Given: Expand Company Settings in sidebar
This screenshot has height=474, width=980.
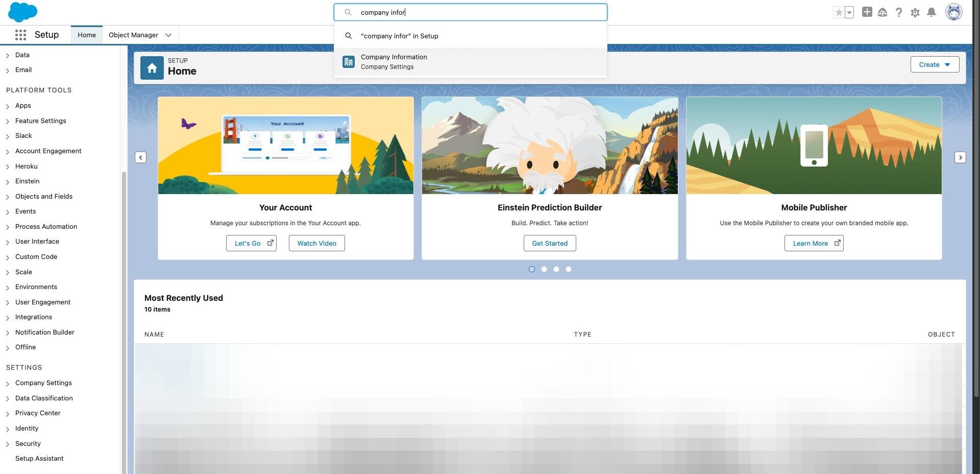Looking at the screenshot, I should coord(8,384).
